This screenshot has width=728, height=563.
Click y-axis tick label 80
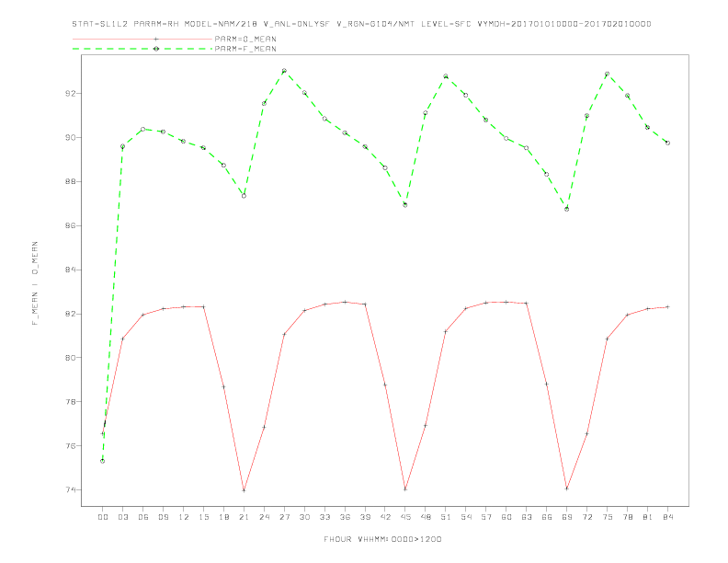coord(71,358)
